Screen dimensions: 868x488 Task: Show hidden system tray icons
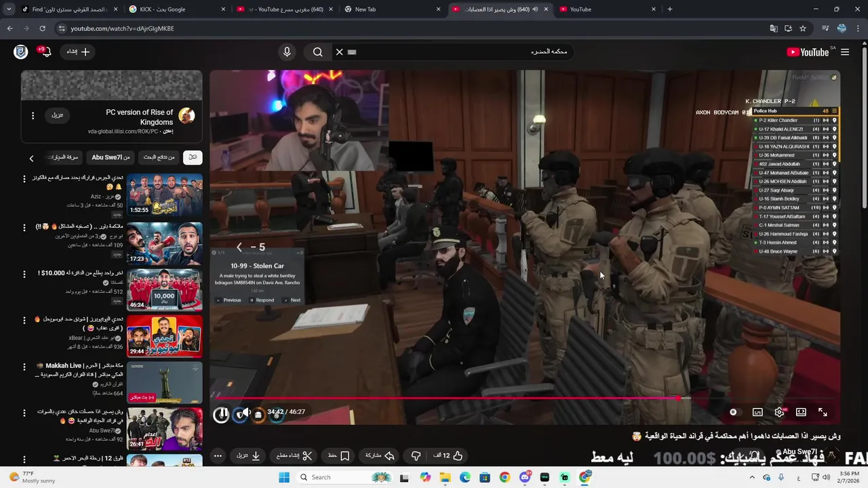753,477
